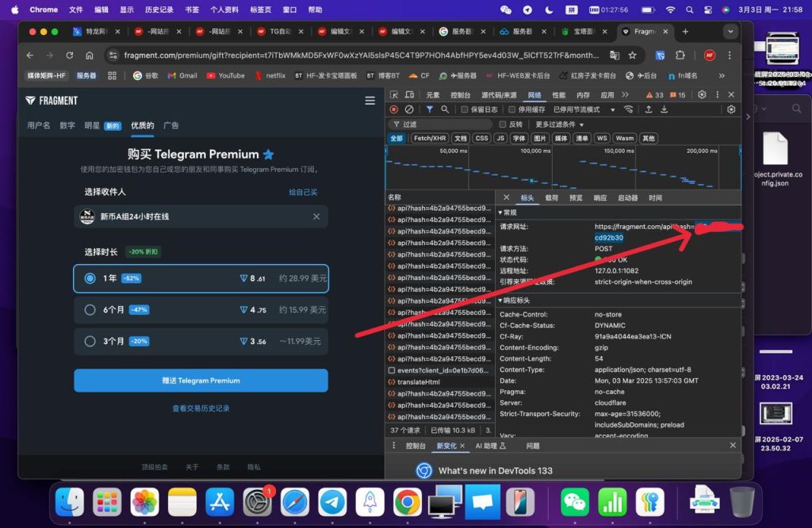The image size is (812, 528).
Task: Enable the 保留日志 checkbox
Action: click(x=465, y=109)
